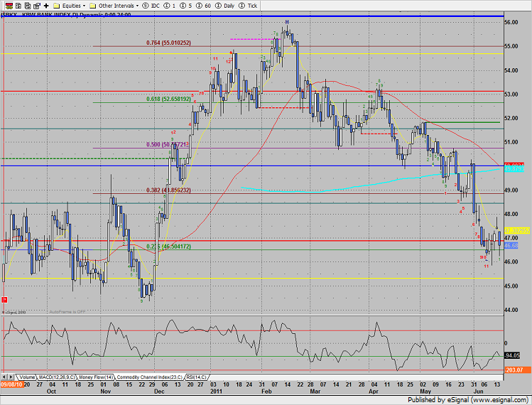Switch to the Tick interval
This screenshot has width=532, height=405.
(x=248, y=6)
